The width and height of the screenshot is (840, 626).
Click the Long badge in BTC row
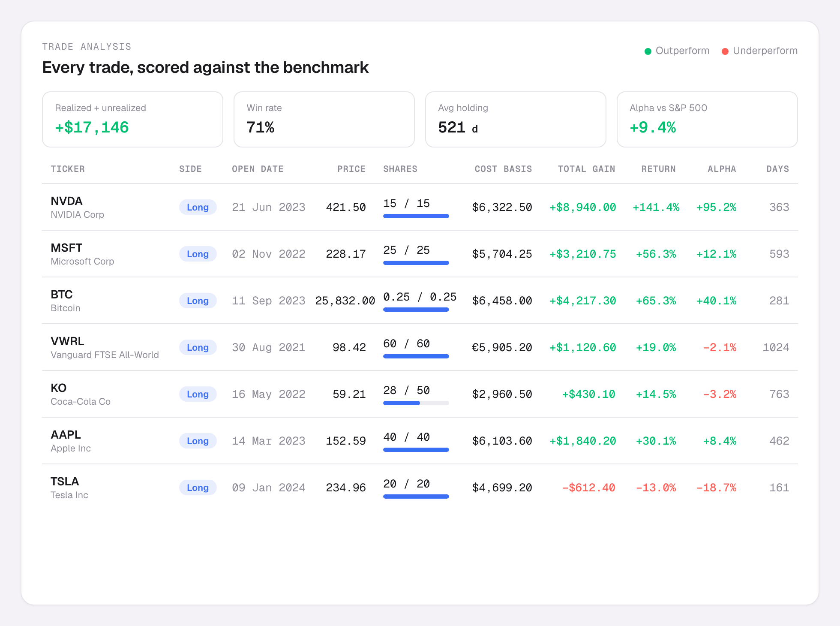tap(198, 301)
